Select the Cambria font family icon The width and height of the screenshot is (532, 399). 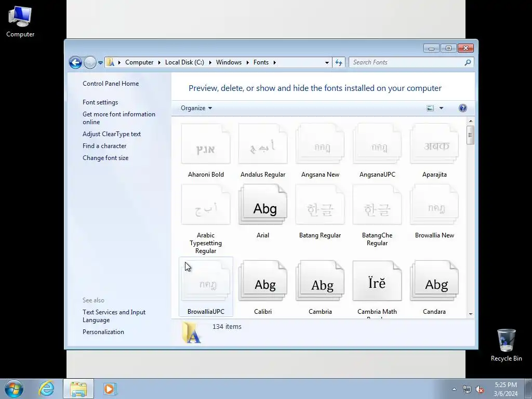click(320, 281)
